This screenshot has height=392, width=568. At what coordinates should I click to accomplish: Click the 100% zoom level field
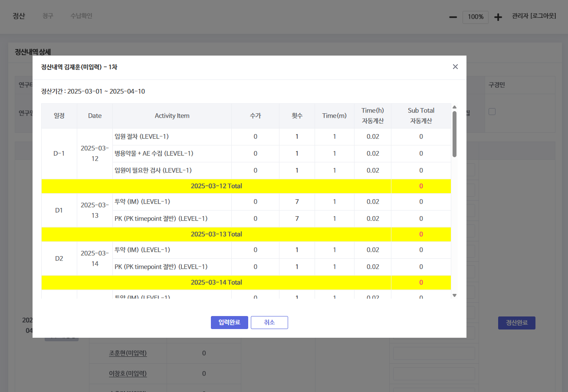coord(476,17)
